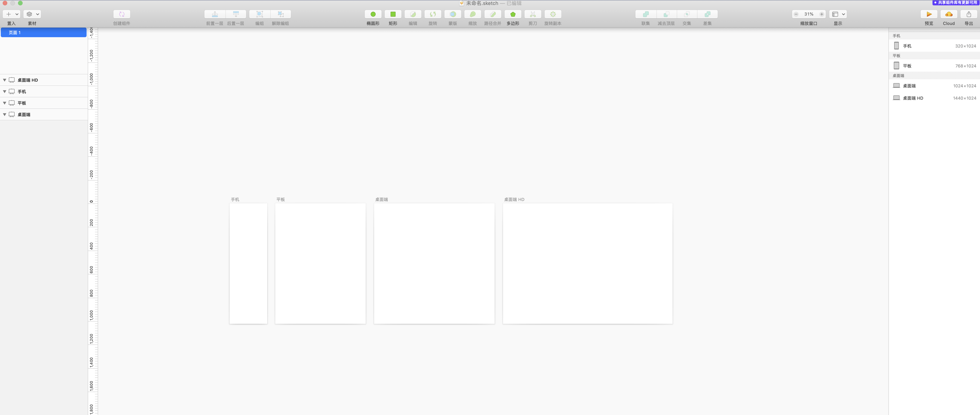Select the Rectangle (矩形) shape tool
The width and height of the screenshot is (980, 415).
tap(393, 14)
